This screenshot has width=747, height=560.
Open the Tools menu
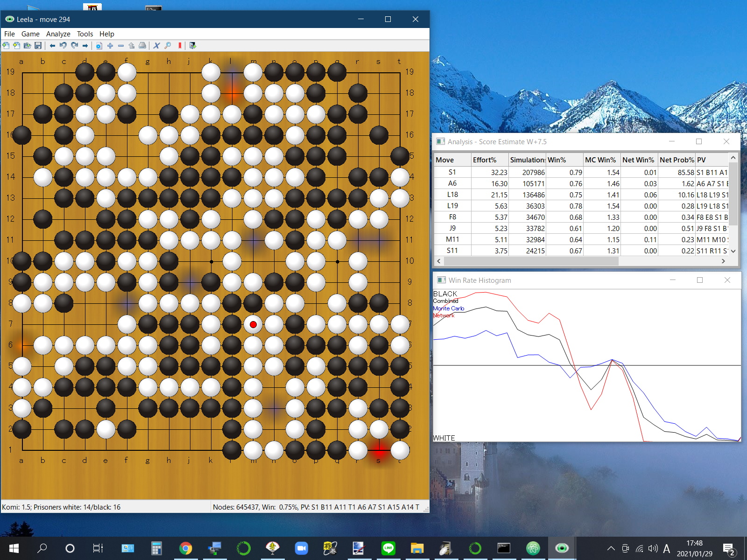85,34
